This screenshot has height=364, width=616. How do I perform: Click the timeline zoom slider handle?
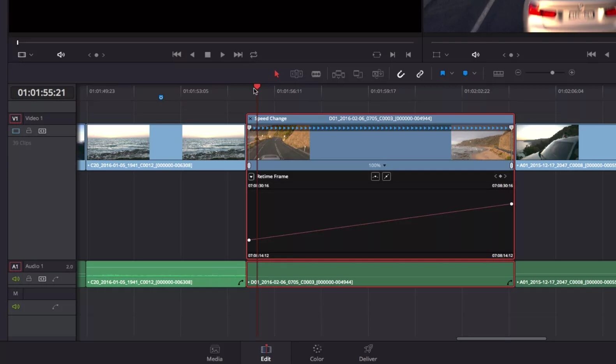coord(552,73)
